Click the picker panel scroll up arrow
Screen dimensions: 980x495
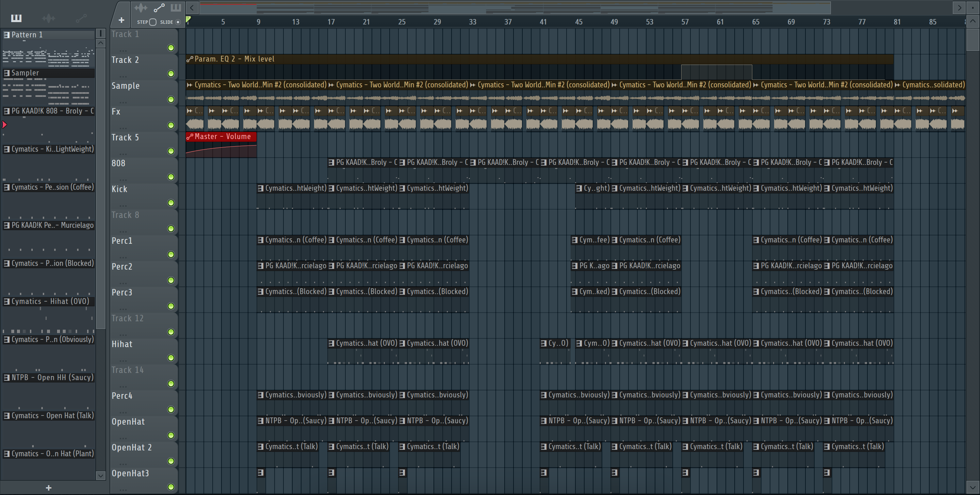point(100,43)
